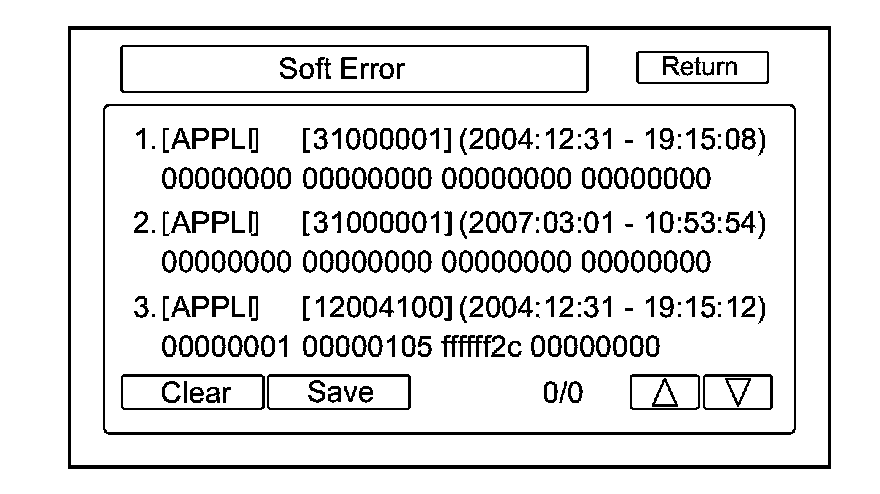Image resolution: width=880 pixels, height=494 pixels.
Task: Clear the soft error log
Action: click(192, 392)
